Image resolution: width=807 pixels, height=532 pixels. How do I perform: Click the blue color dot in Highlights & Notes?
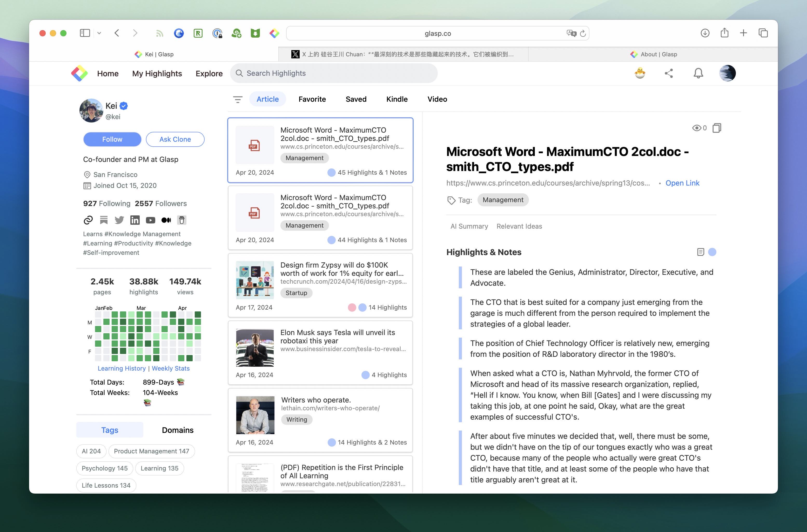click(712, 252)
